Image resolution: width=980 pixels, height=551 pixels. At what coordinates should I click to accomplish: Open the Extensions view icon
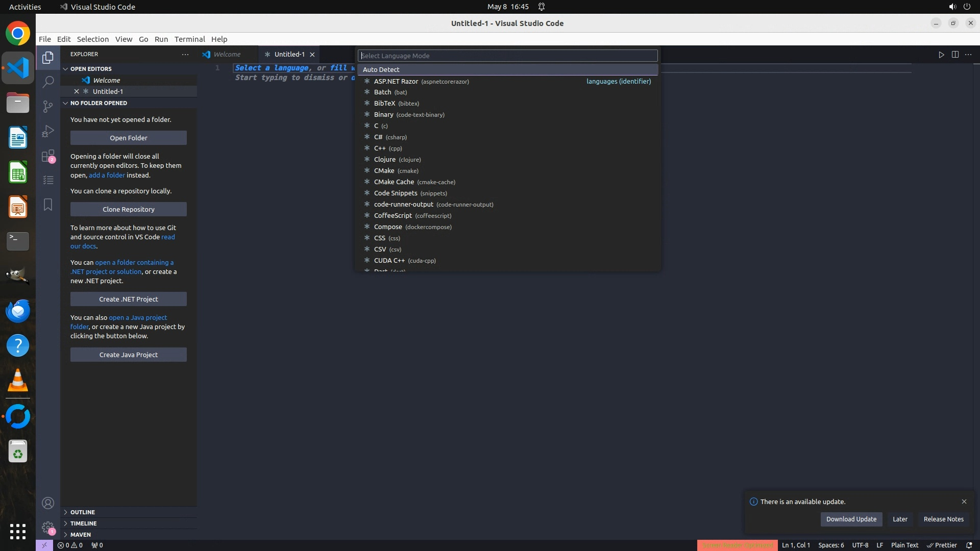coord(48,156)
